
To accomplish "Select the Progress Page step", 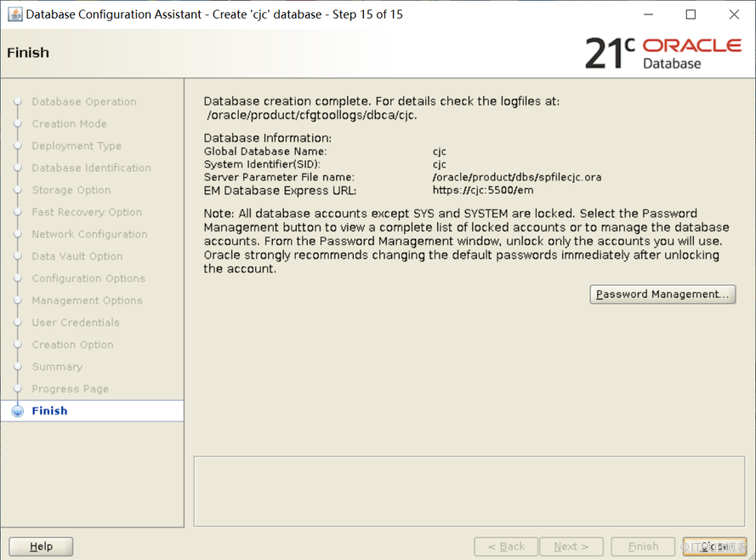I will (x=70, y=389).
